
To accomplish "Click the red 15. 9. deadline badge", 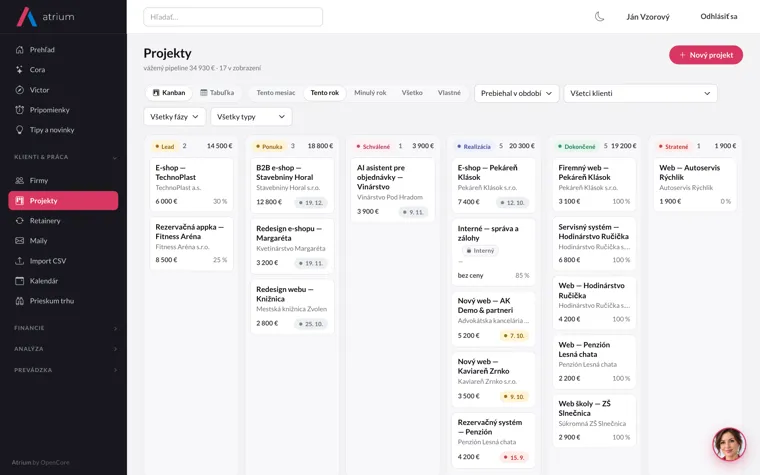I will (514, 457).
